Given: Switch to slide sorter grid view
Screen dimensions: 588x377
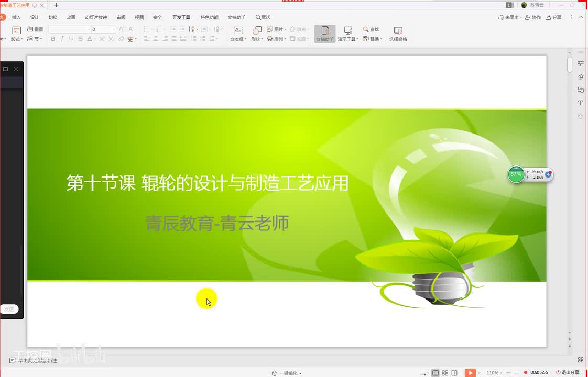Looking at the screenshot, I should [445, 373].
